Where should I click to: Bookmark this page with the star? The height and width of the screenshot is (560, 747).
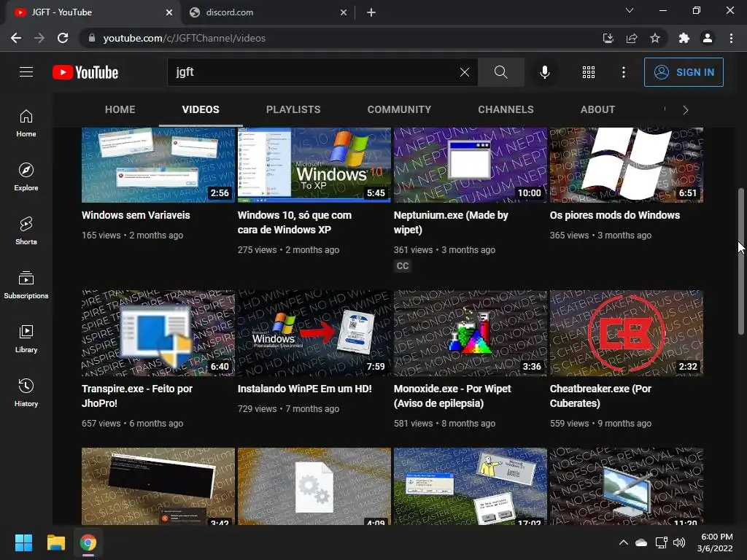coord(655,38)
